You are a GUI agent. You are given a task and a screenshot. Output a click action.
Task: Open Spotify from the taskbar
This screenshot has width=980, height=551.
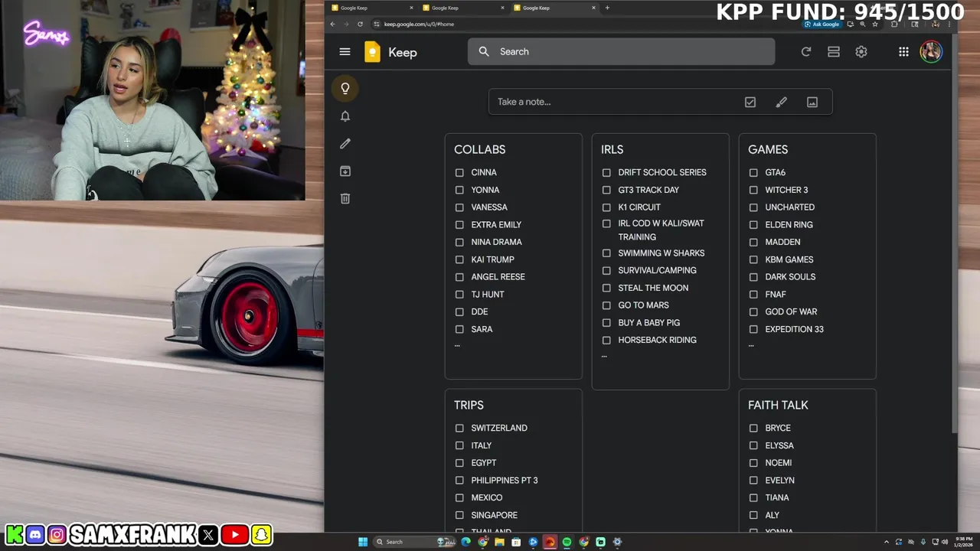[567, 542]
